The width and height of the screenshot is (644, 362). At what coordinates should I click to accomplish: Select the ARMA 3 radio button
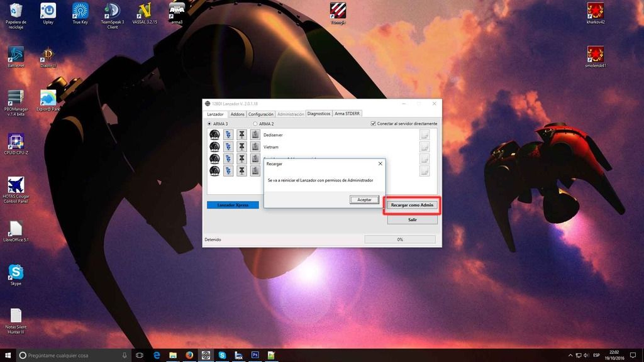coord(209,124)
